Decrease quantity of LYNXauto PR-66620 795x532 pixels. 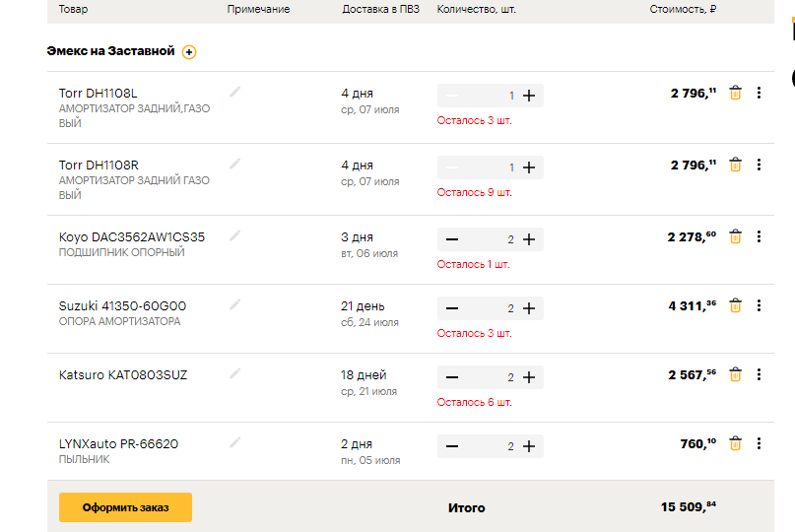(452, 446)
